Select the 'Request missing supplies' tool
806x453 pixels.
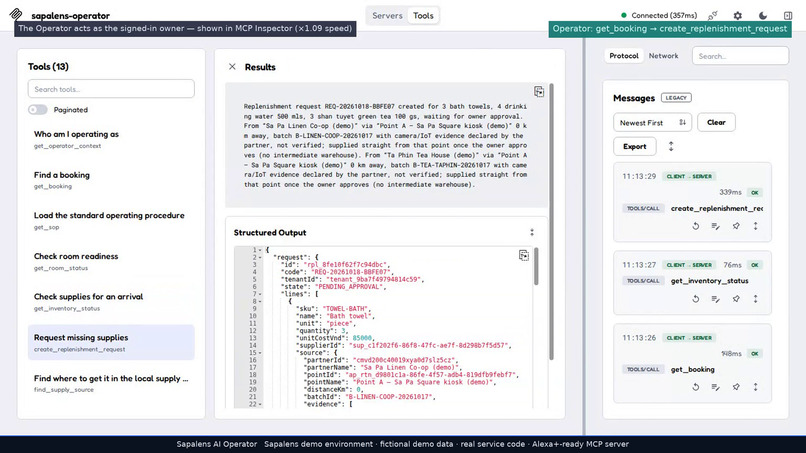111,342
